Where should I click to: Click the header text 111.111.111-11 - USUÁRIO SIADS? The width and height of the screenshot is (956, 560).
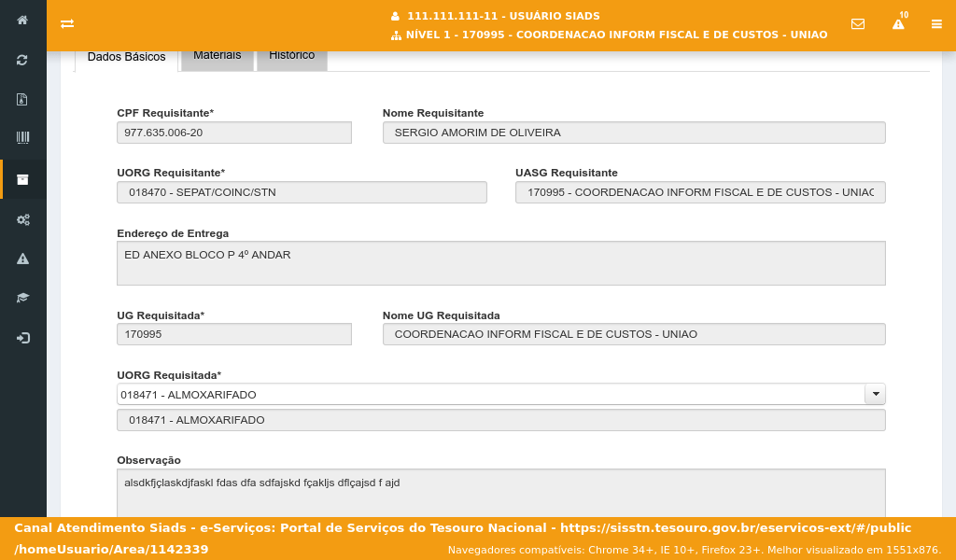(x=503, y=17)
